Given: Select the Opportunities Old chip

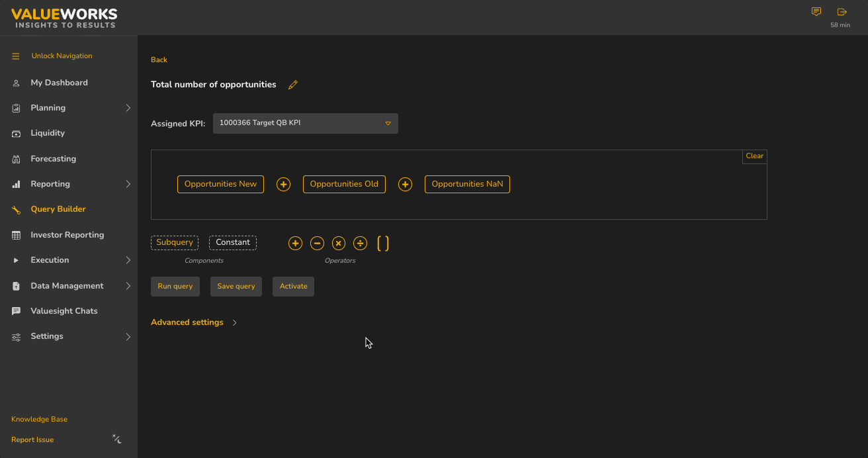Looking at the screenshot, I should 344,185.
